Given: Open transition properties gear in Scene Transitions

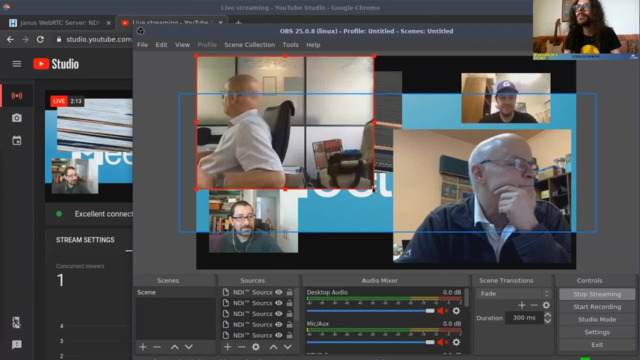Looking at the screenshot, I should pos(546,305).
